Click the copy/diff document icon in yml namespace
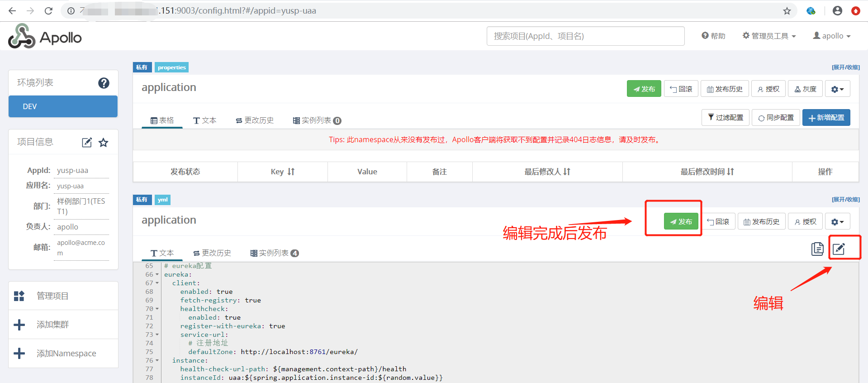The height and width of the screenshot is (383, 868). (x=817, y=249)
